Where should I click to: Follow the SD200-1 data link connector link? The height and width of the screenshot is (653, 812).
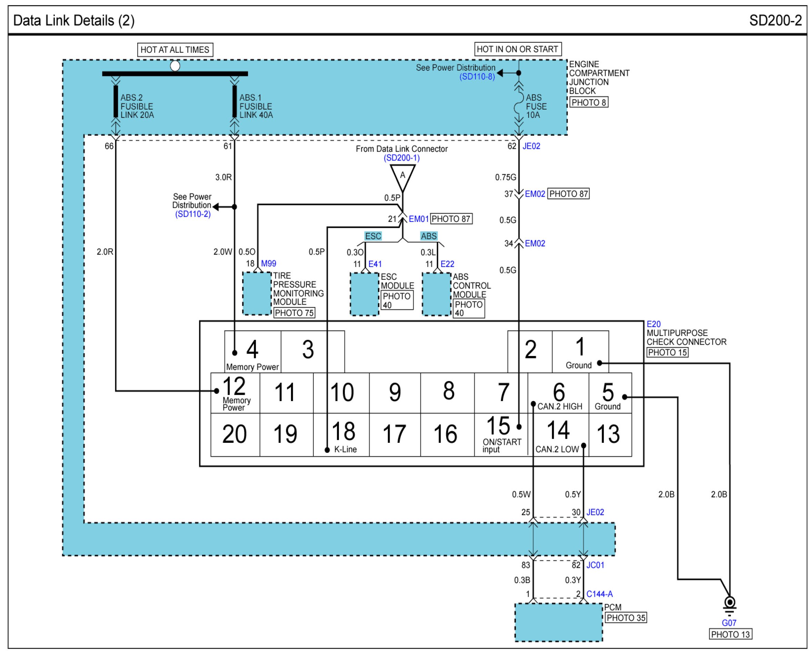pyautogui.click(x=401, y=158)
